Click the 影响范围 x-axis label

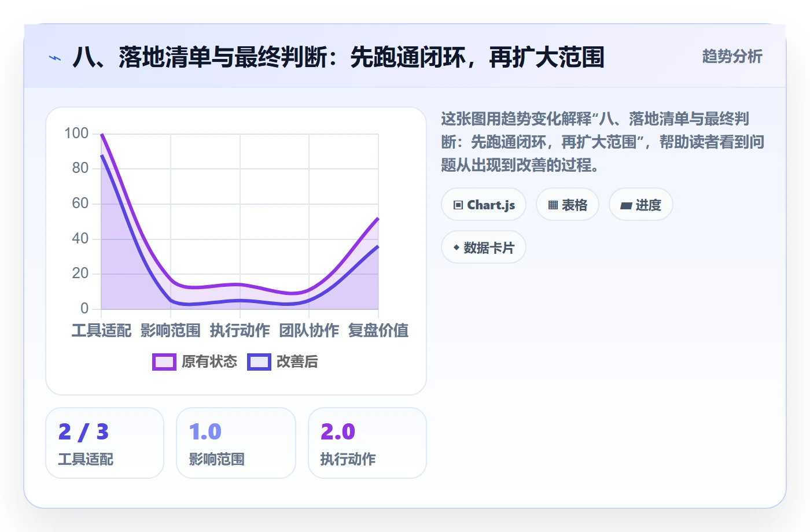point(171,331)
